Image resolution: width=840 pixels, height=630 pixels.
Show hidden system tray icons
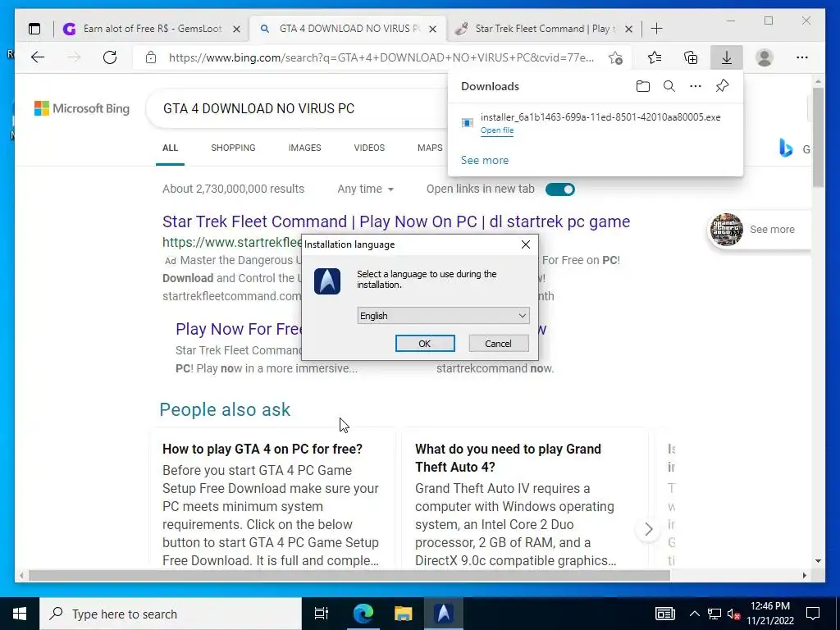pos(694,614)
